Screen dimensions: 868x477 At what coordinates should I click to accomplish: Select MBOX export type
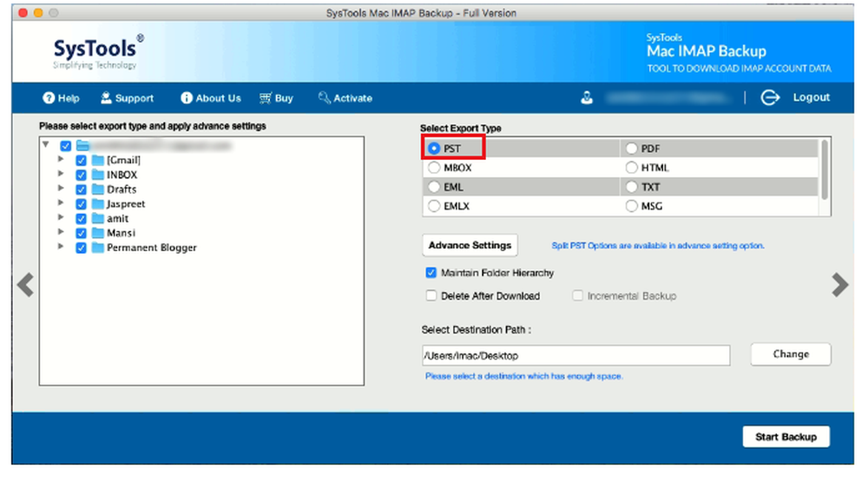click(434, 168)
